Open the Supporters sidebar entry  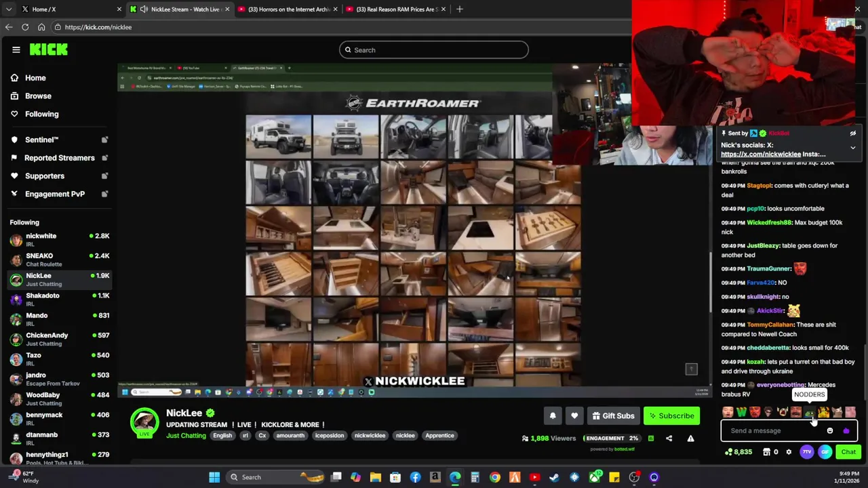coord(44,176)
